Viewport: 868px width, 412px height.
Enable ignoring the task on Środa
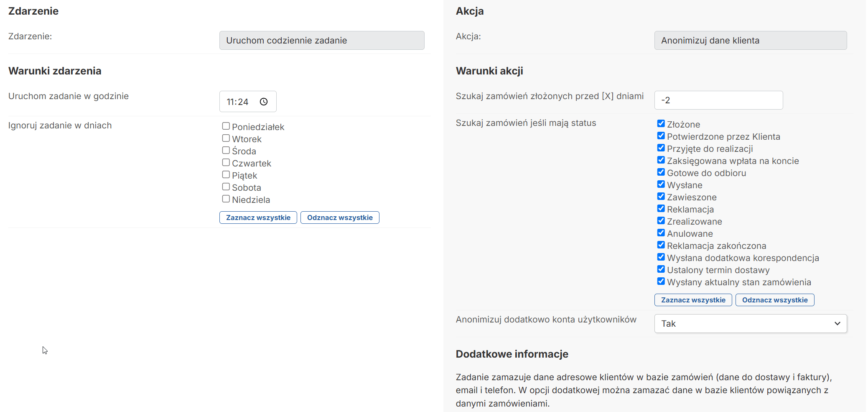[226, 150]
